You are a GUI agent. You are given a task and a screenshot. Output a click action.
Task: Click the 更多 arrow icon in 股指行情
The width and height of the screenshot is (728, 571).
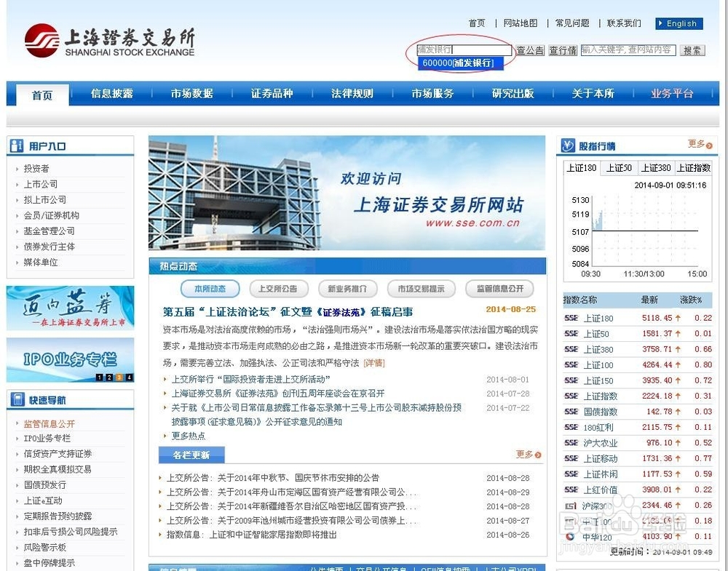click(x=709, y=145)
